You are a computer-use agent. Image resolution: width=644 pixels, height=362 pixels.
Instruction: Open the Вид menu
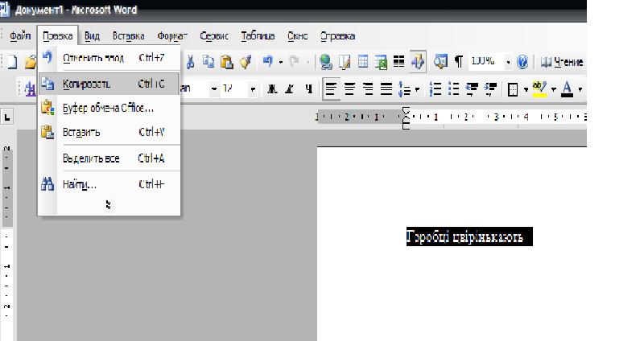coord(92,35)
